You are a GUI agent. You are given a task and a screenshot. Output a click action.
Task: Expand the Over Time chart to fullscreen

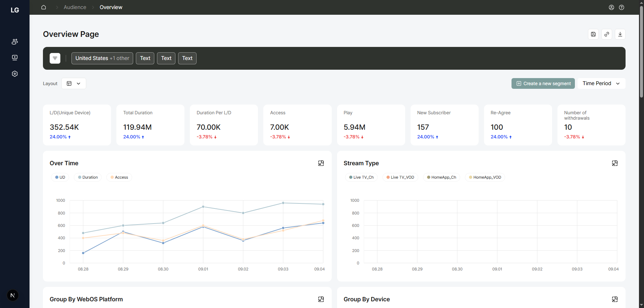(x=321, y=163)
